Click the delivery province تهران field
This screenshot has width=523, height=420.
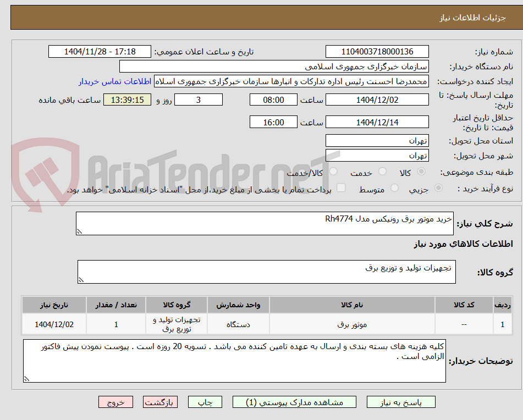click(377, 141)
